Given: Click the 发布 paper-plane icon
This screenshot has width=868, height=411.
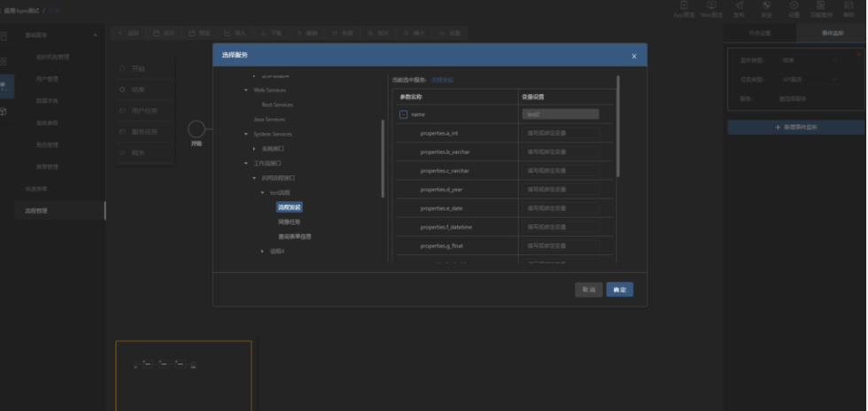Looking at the screenshot, I should 739,5.
